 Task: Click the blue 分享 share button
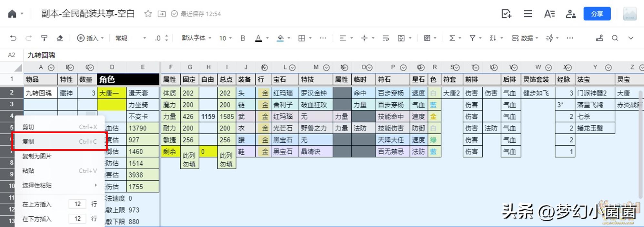[597, 14]
